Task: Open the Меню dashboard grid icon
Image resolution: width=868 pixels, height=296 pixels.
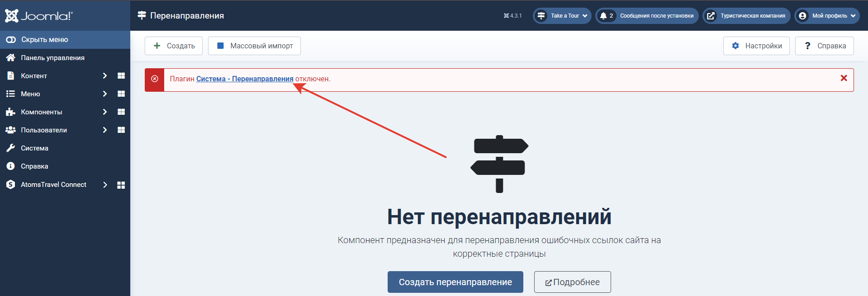Action: [121, 94]
